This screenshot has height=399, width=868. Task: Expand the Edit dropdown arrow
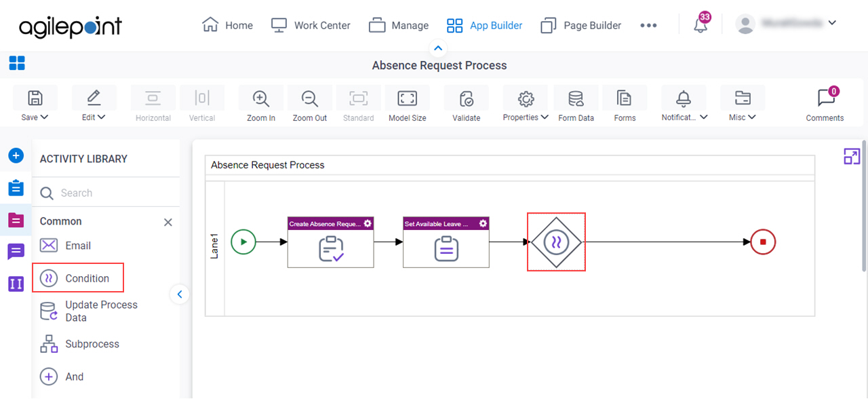102,117
